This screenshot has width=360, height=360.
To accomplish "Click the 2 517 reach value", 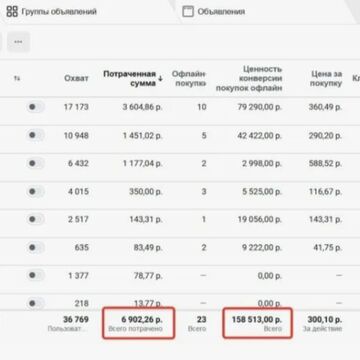I will (x=78, y=220).
